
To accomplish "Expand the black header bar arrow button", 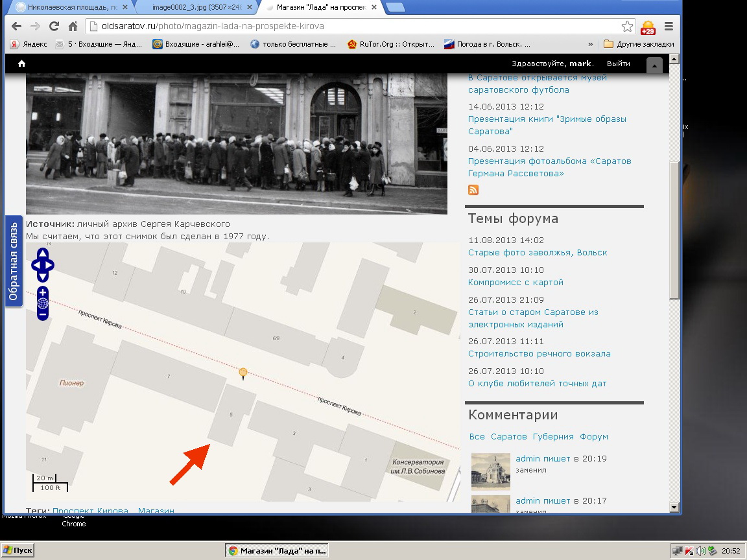I will 654,65.
